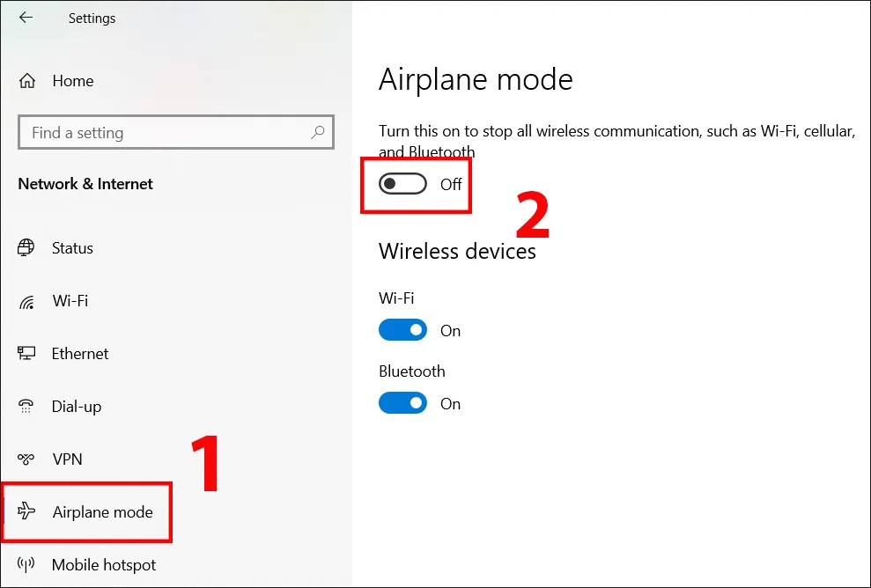Screen dimensions: 871x588
Task: Select the VPN connection icon
Action: click(27, 459)
